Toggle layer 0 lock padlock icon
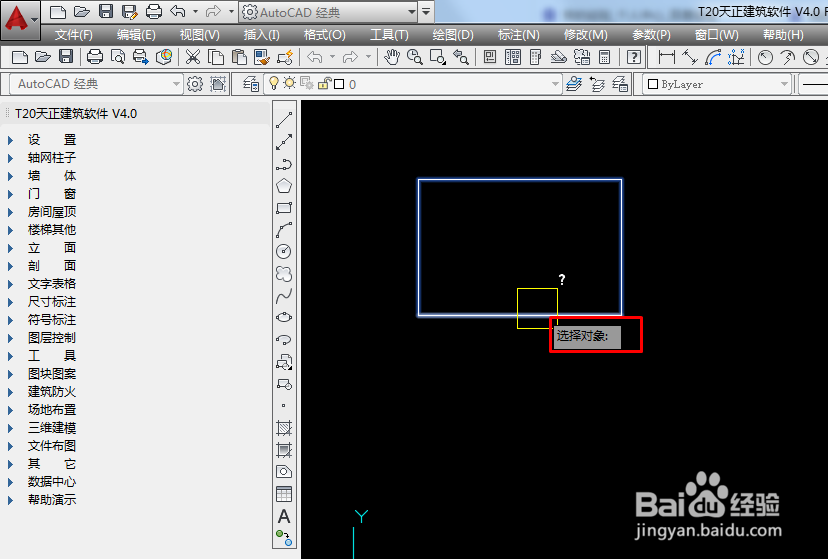This screenshot has height=559, width=828. click(x=324, y=83)
